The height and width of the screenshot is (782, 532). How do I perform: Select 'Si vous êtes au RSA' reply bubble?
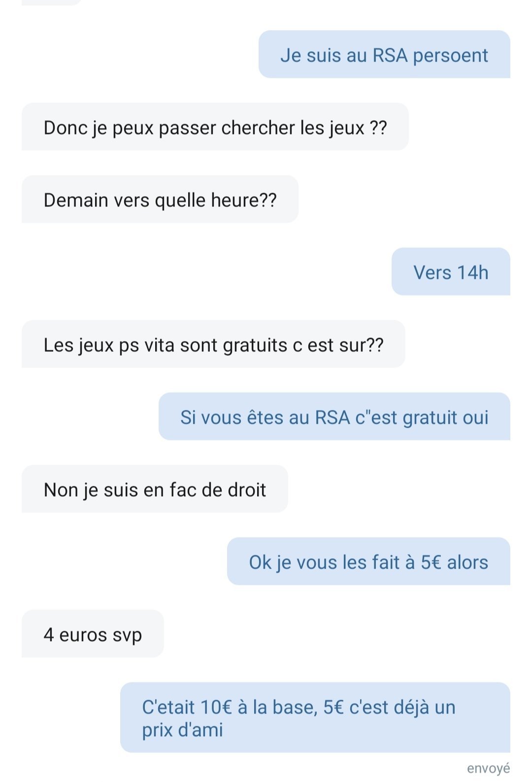tap(334, 417)
